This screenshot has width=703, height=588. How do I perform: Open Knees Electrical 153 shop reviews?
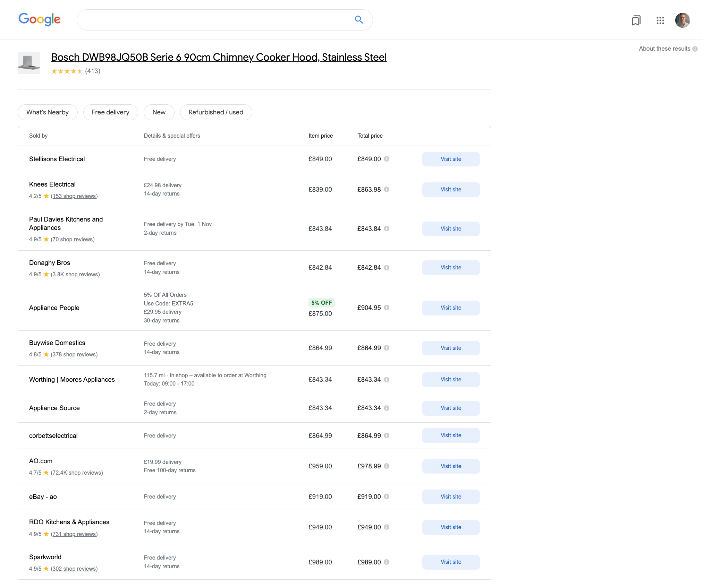(74, 196)
